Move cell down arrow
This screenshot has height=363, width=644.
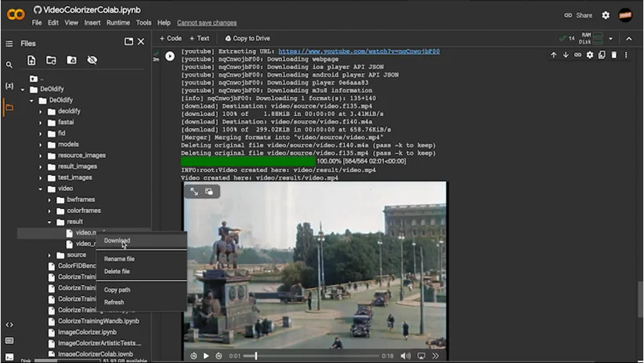[x=565, y=55]
